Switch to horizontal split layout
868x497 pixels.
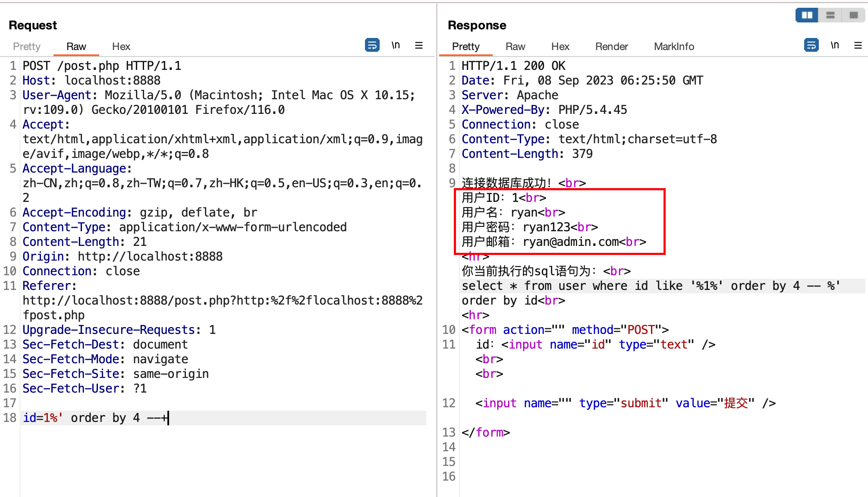(830, 15)
